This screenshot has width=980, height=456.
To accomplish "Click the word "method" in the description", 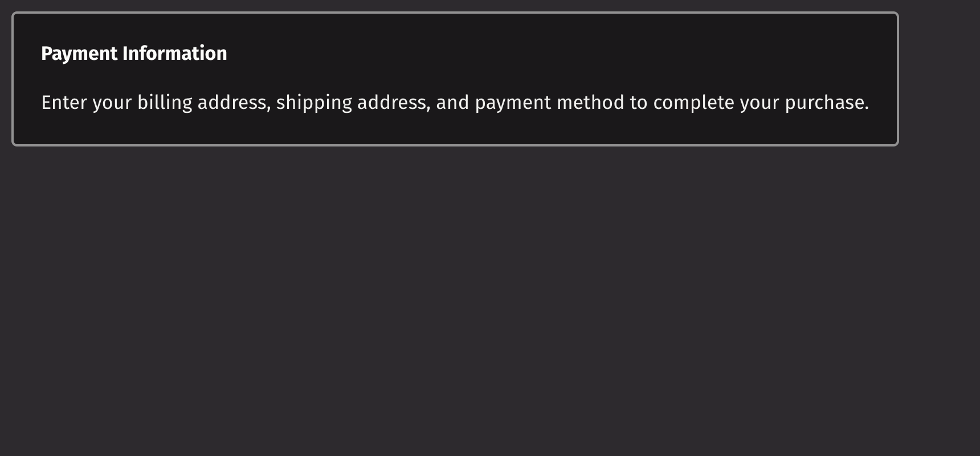I will [x=590, y=103].
